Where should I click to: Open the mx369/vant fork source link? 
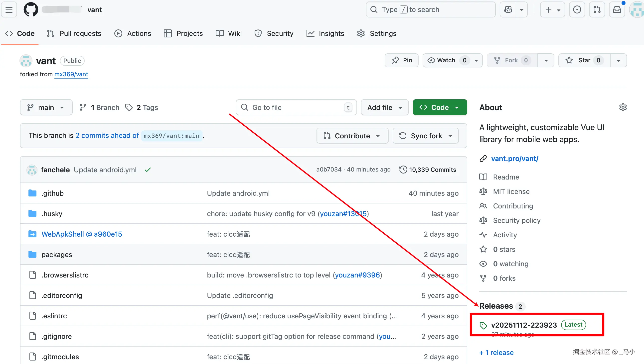71,74
